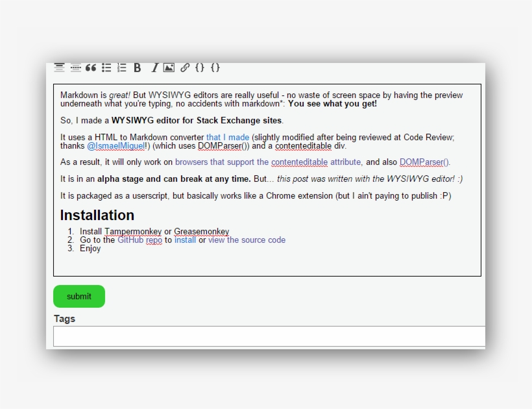Select the heading formatting icon
This screenshot has width=532, height=409.
60,68
